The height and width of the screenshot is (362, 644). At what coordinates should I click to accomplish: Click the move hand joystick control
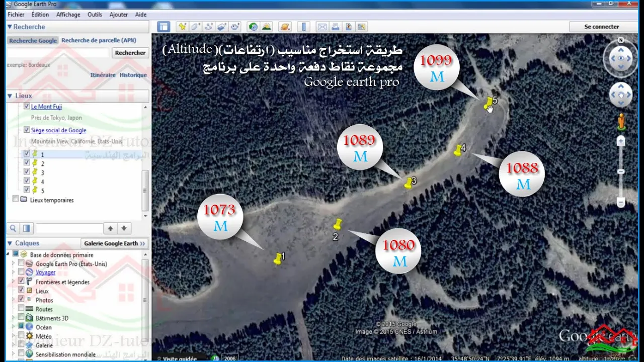(621, 95)
